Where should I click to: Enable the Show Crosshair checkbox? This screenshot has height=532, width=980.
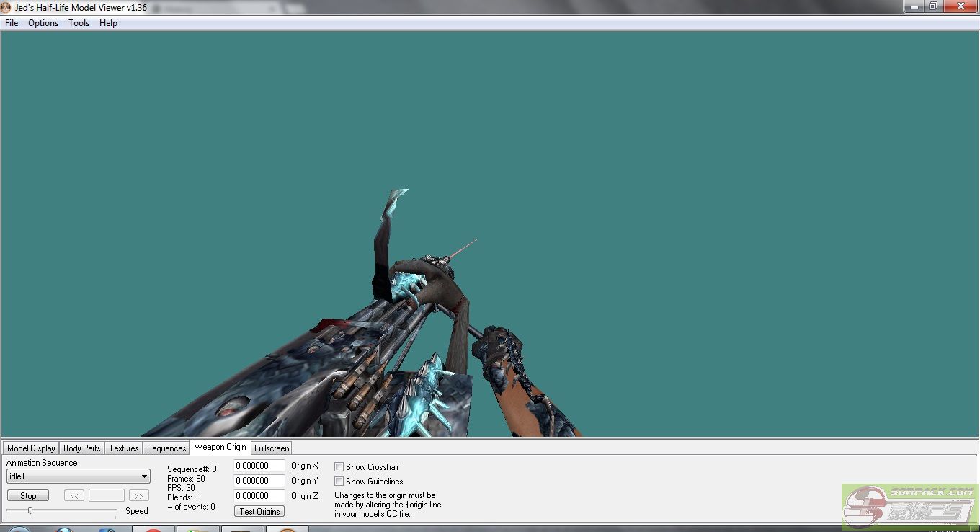tap(339, 467)
